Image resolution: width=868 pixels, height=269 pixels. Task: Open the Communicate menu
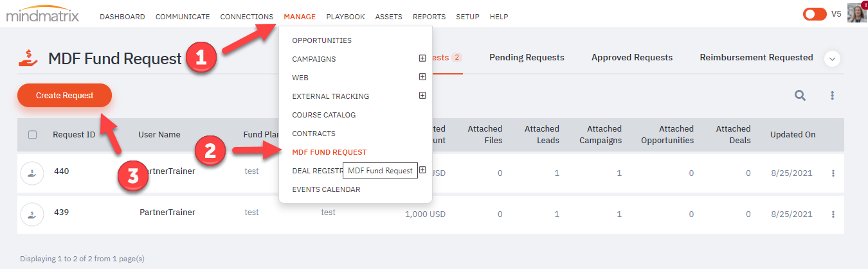(x=183, y=17)
